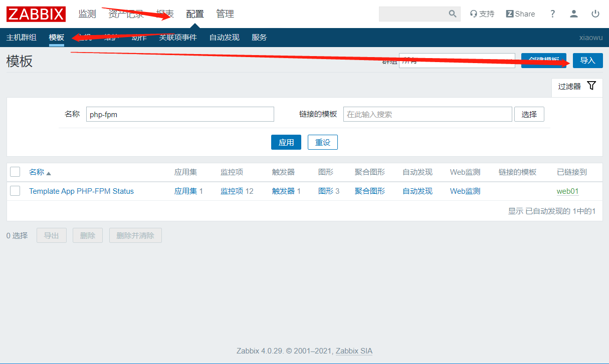Sort templates by the 名称 column header
The image size is (609, 364).
[x=37, y=172]
